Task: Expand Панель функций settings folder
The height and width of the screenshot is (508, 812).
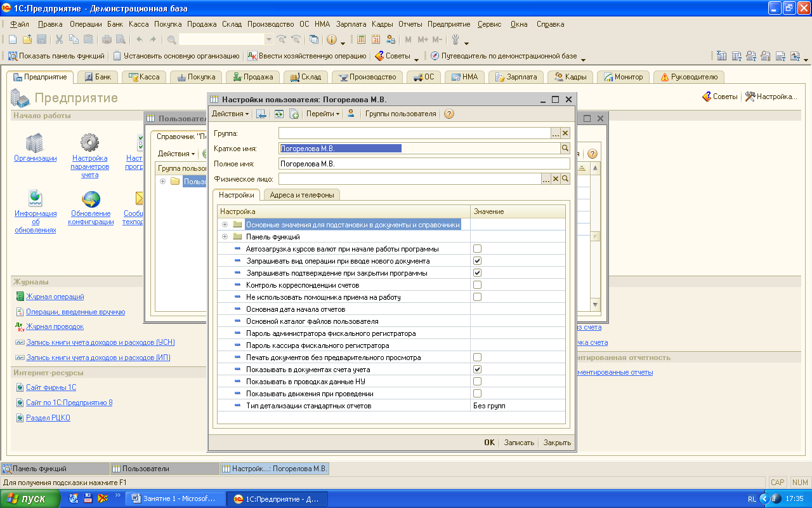Action: coord(225,237)
